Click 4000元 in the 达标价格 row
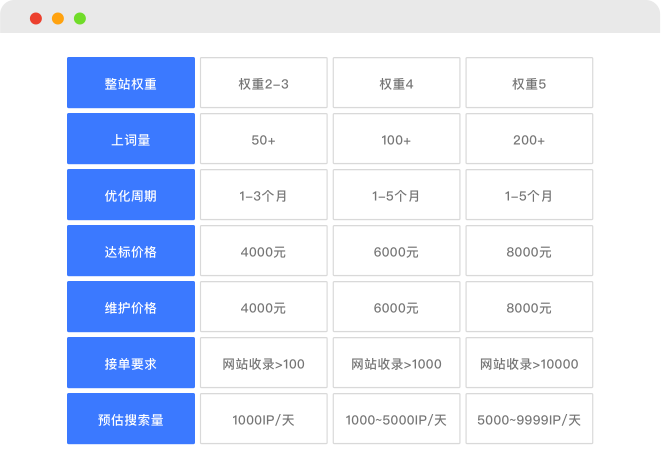The height and width of the screenshot is (467, 661). click(263, 251)
